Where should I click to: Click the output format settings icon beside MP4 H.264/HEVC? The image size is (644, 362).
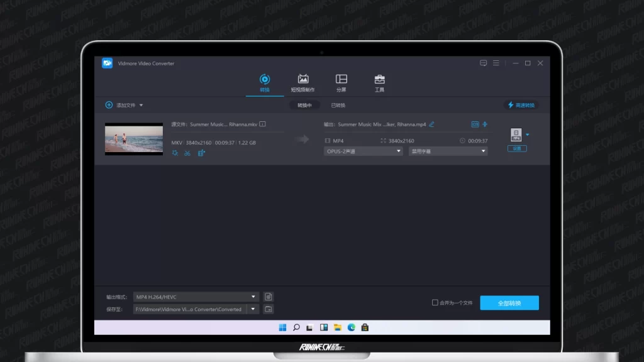(x=269, y=297)
